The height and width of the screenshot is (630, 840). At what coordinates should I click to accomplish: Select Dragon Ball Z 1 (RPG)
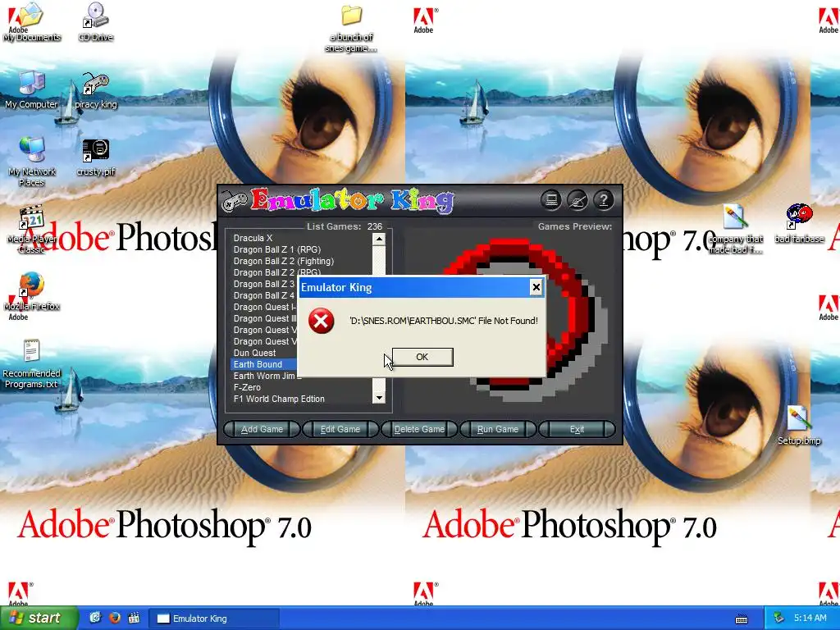301,249
